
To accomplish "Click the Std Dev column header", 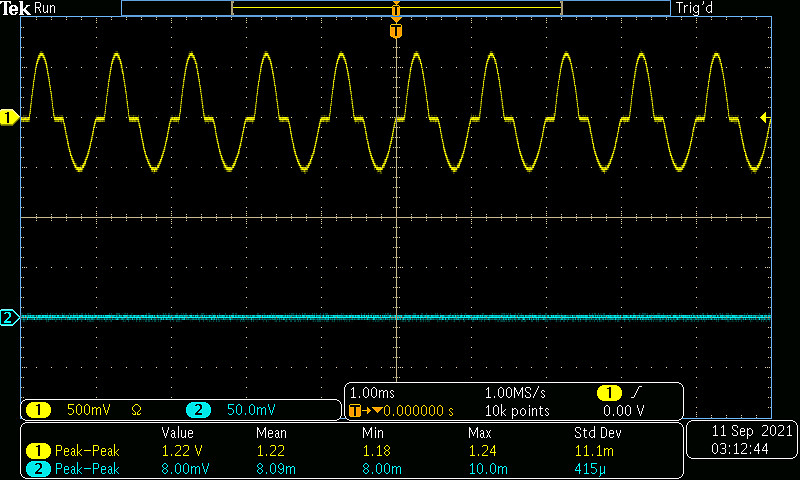I will click(x=597, y=434).
